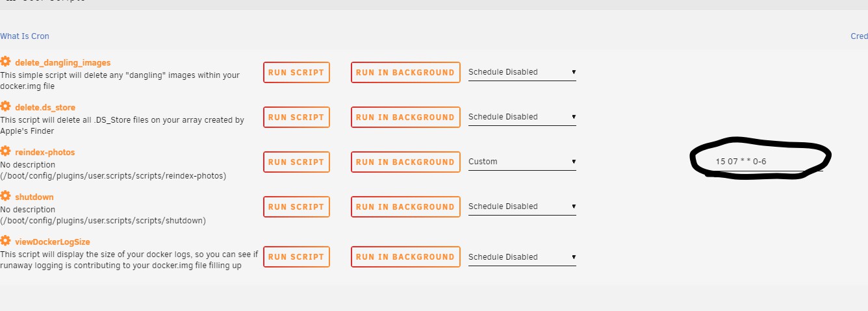Click the gear icon beside delete_dangling_images

(5, 62)
